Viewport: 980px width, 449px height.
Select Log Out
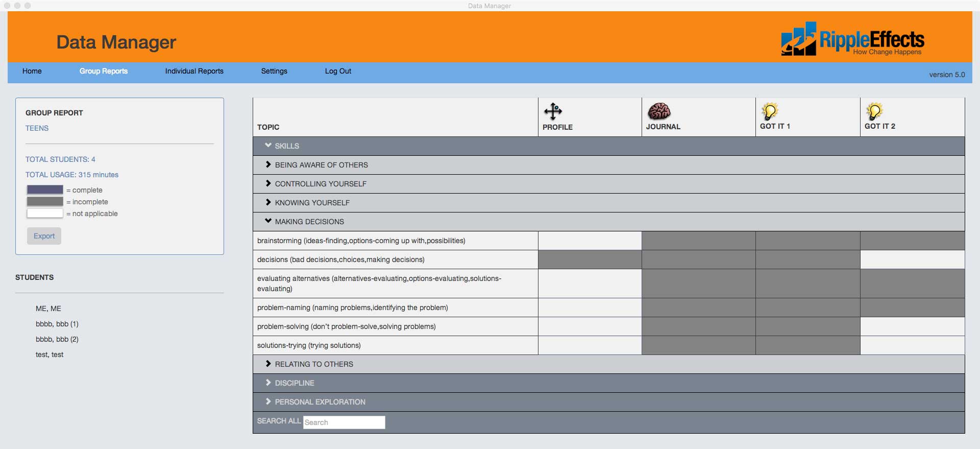point(338,71)
